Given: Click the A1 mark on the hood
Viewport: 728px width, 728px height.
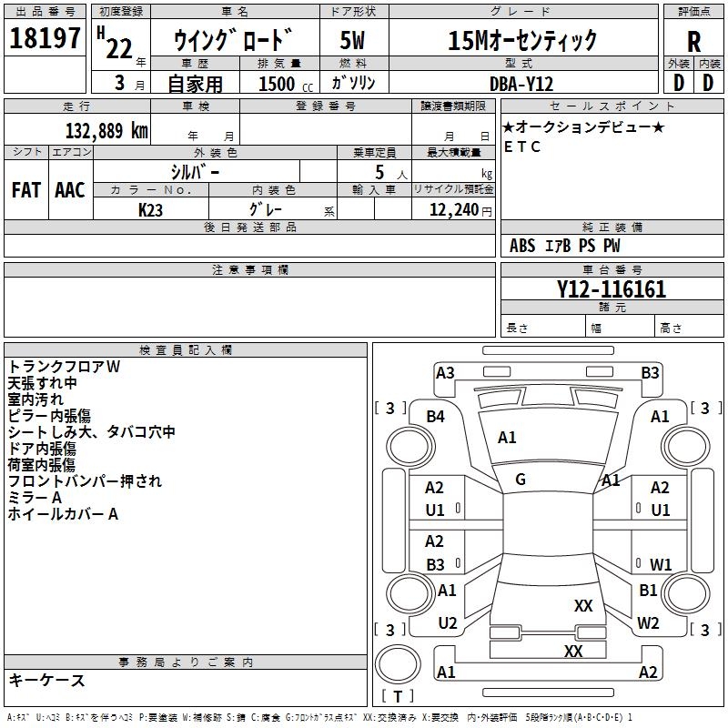Looking at the screenshot, I should (507, 438).
